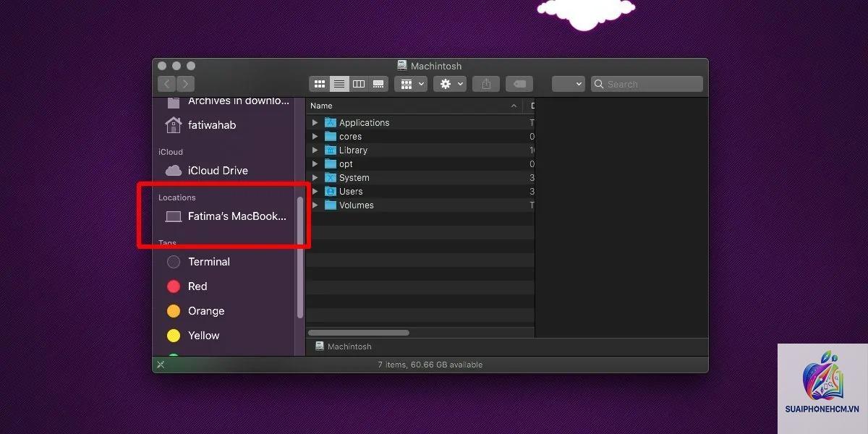Select the System row name

354,178
